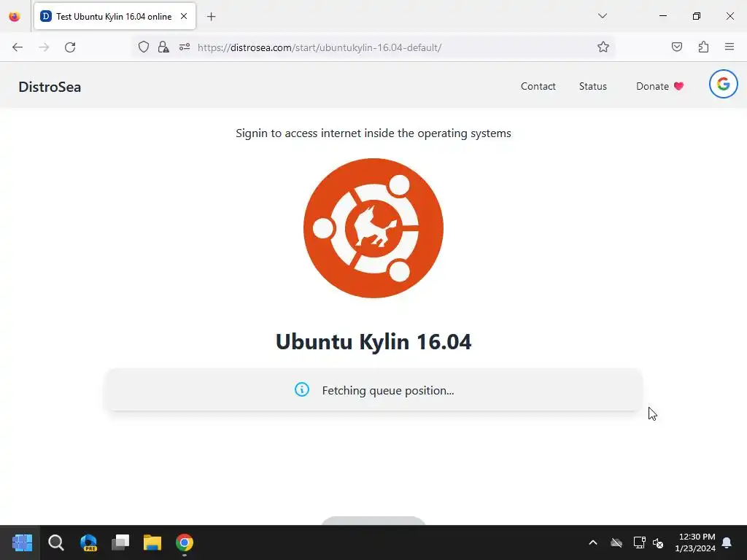
Task: Open muted volume tray icon
Action: click(x=658, y=542)
